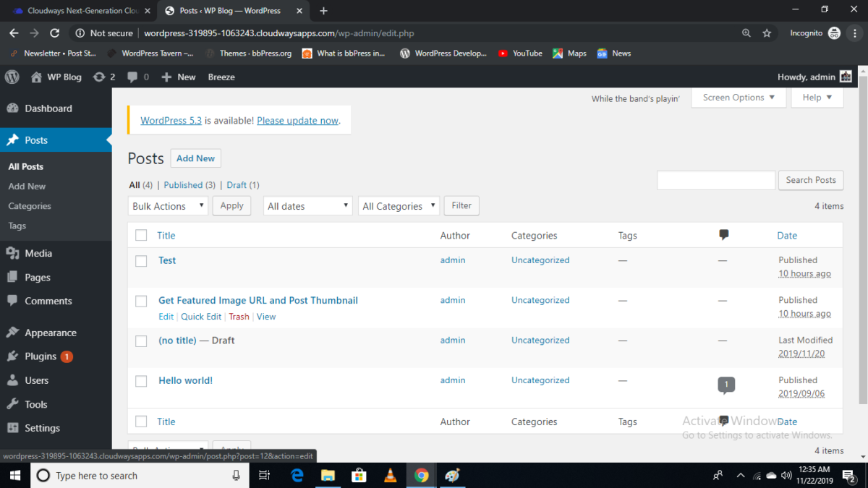Viewport: 868px width, 488px height.
Task: Click the volume icon in the system tray
Action: (x=788, y=475)
